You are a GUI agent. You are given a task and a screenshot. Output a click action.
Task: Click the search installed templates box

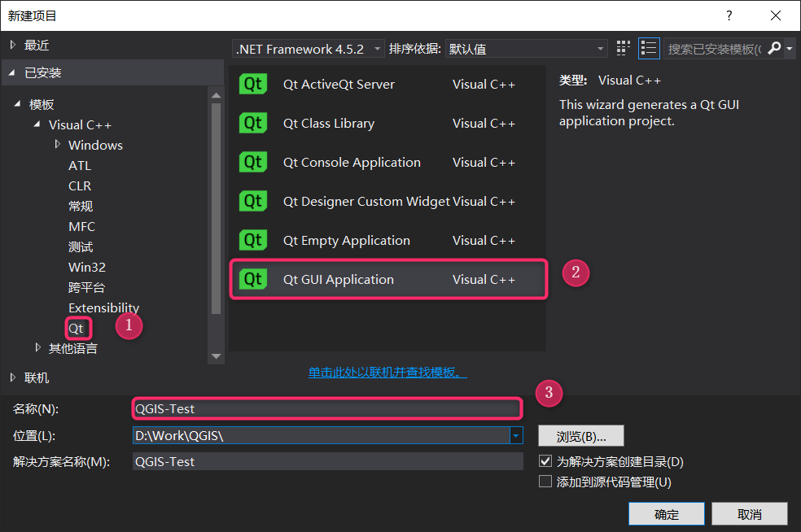tap(714, 49)
